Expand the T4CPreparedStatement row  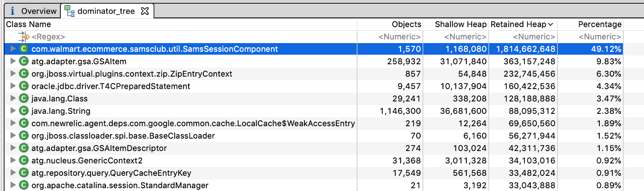(13, 86)
